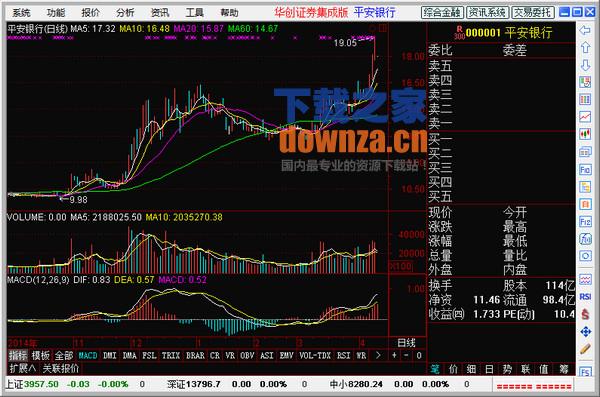Image resolution: width=600 pixels, height=397 pixels.
Task: Click the F12 icon in sidebar
Action: click(x=585, y=222)
